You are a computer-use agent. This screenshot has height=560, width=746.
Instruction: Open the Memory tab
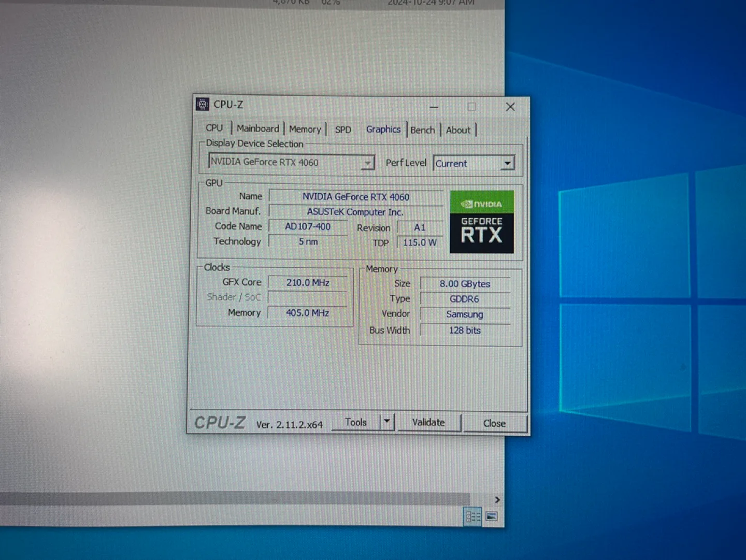305,128
